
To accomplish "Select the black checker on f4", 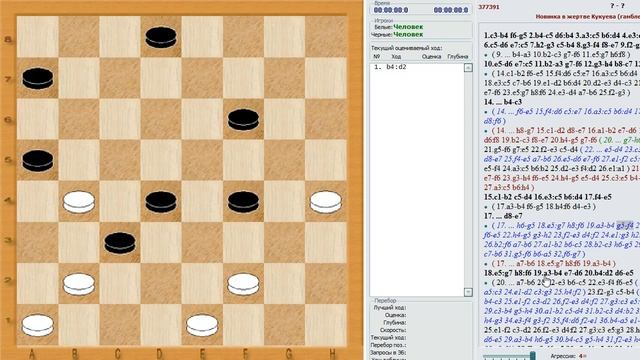I will click(243, 201).
